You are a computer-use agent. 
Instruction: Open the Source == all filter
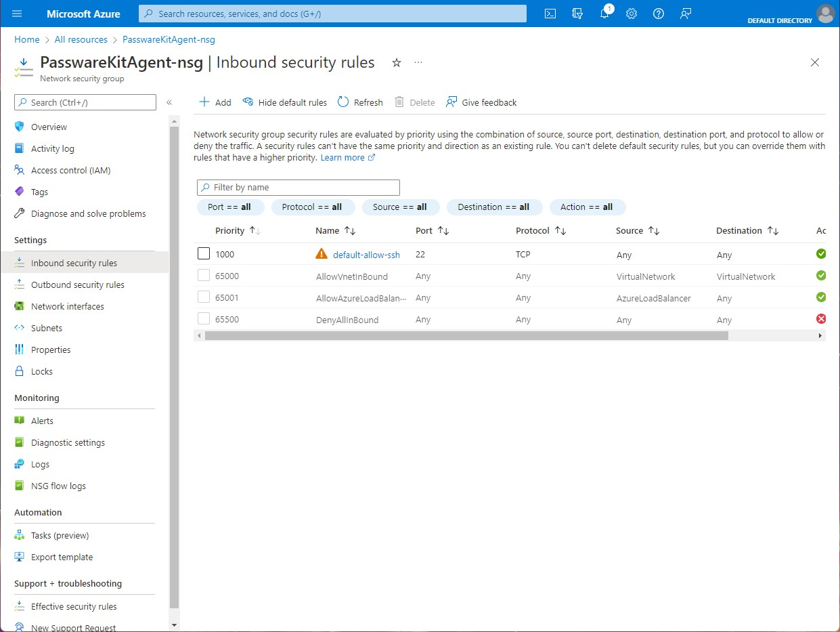401,207
